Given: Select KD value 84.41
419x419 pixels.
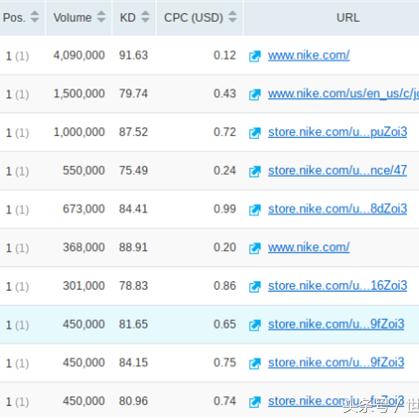Looking at the screenshot, I should (x=133, y=209).
